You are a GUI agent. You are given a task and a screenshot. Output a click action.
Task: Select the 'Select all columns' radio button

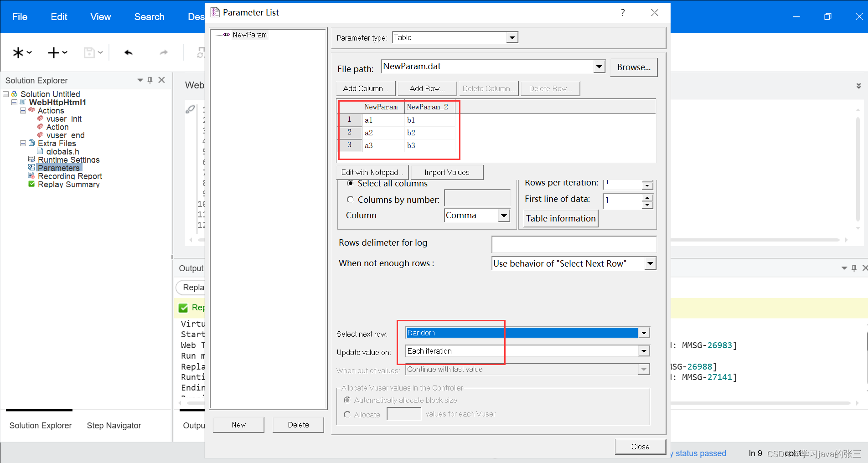point(350,183)
